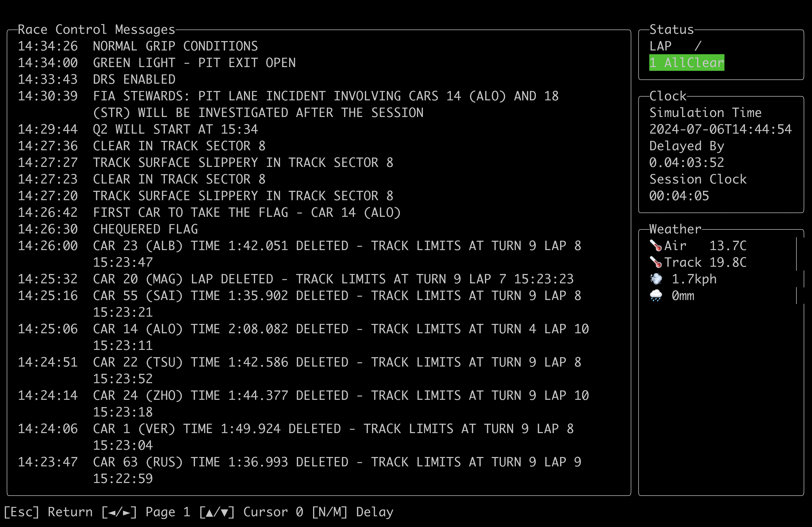This screenshot has height=527, width=812.
Task: Click the Session Clock value 00:04:05
Action: (679, 196)
